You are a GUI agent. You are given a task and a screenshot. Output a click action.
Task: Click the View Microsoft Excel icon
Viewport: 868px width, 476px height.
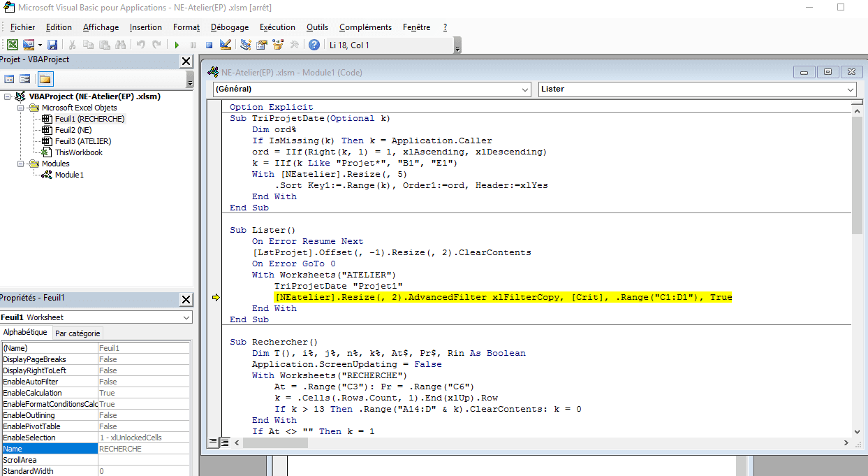13,45
